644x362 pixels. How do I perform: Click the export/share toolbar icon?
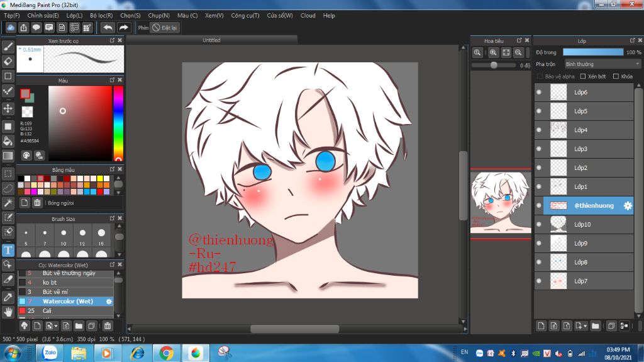(23, 28)
